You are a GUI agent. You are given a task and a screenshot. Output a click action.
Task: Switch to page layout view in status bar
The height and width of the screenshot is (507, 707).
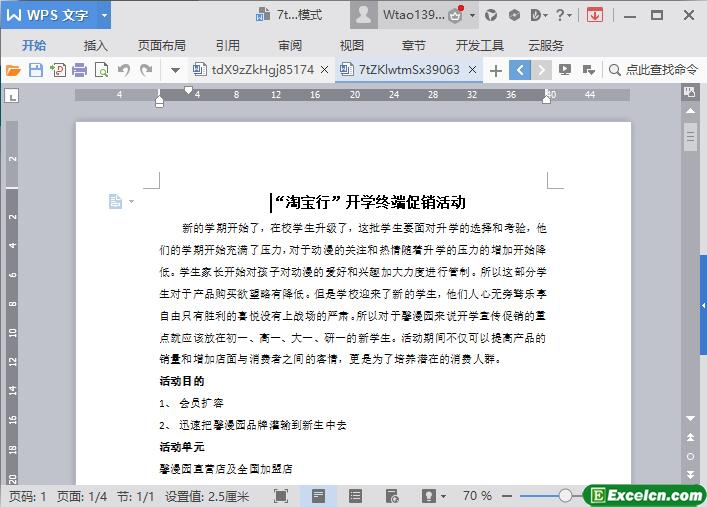tap(318, 496)
